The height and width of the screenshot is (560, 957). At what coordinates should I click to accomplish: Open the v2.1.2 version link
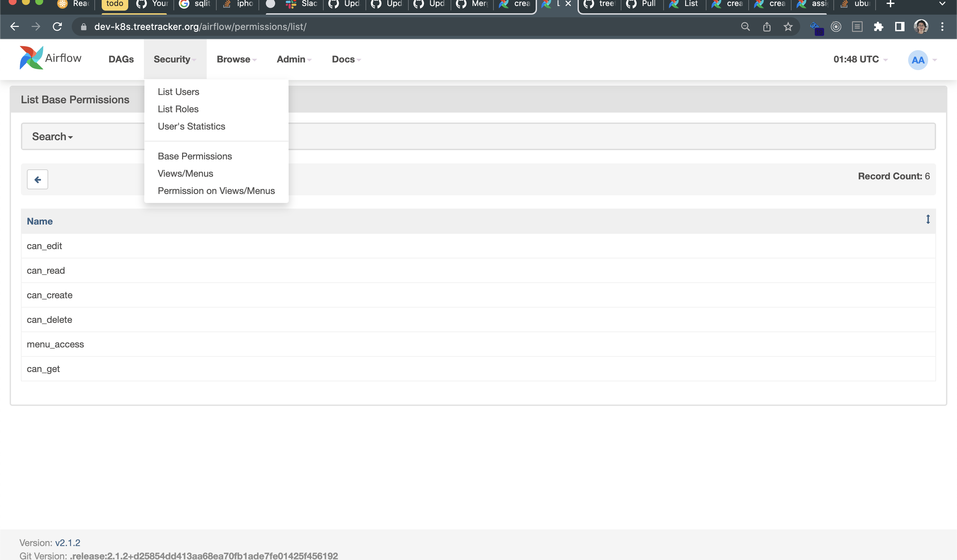point(67,542)
